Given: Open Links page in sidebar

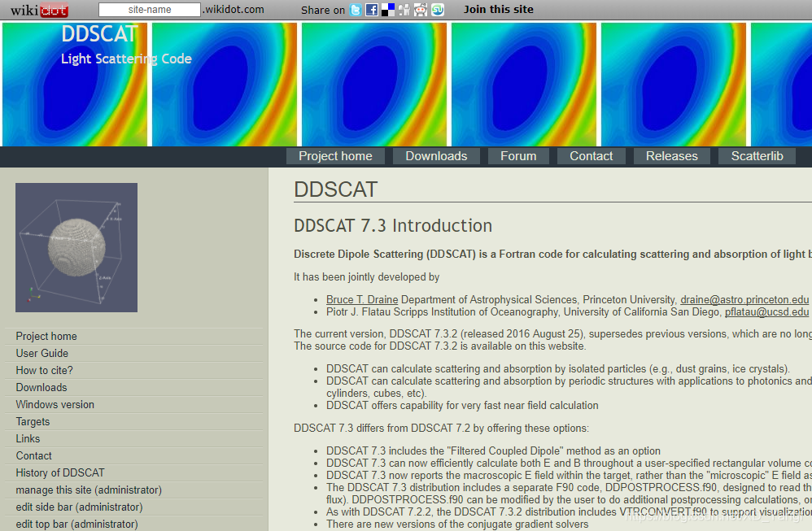Looking at the screenshot, I should click(x=28, y=439).
